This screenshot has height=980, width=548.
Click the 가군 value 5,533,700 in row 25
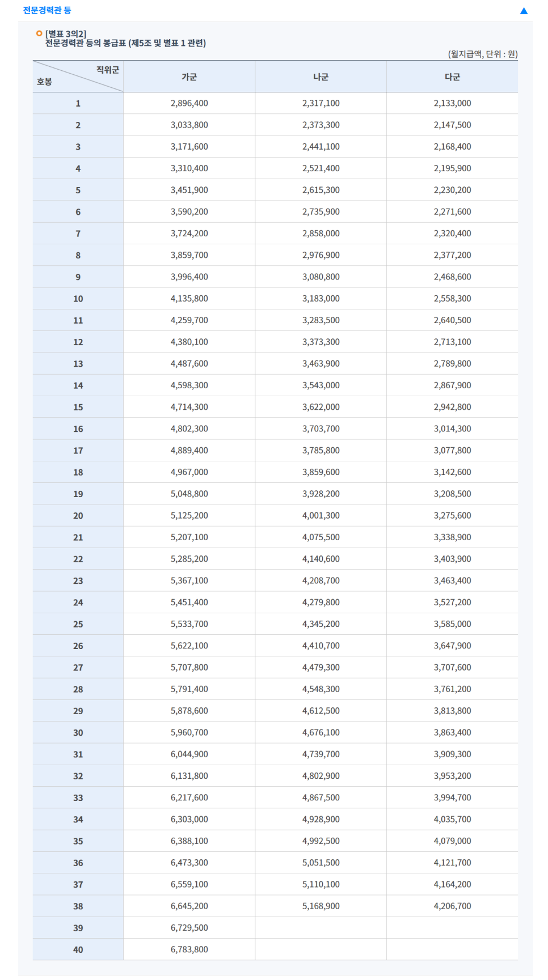189,624
